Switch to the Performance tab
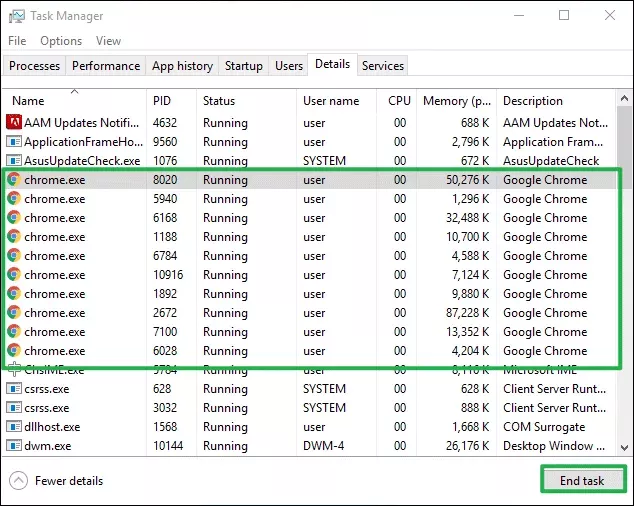Image resolution: width=634 pixels, height=506 pixels. [x=106, y=66]
